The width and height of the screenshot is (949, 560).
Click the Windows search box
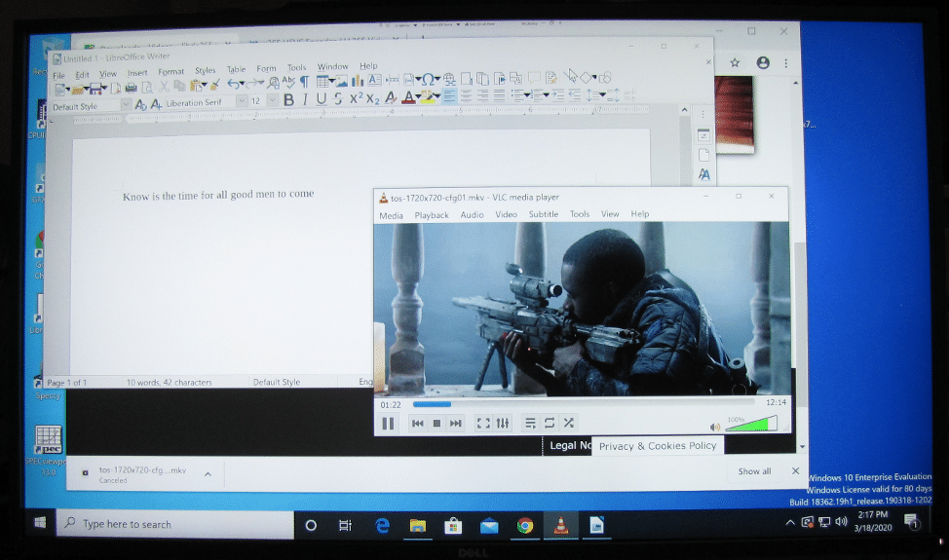coord(175,524)
